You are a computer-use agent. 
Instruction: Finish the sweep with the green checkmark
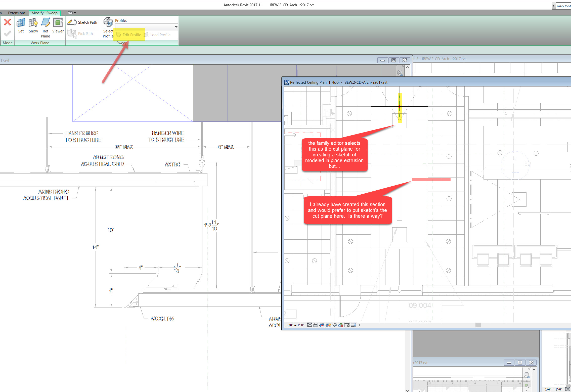tap(8, 33)
